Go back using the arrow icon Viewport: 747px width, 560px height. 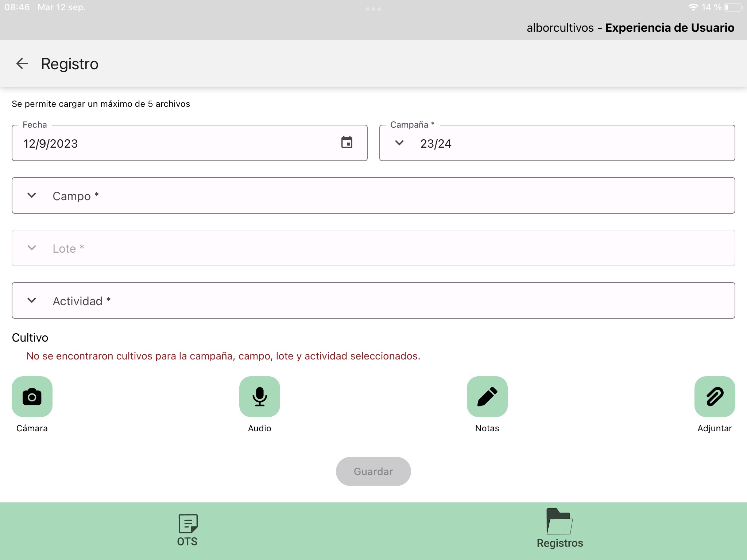point(22,63)
